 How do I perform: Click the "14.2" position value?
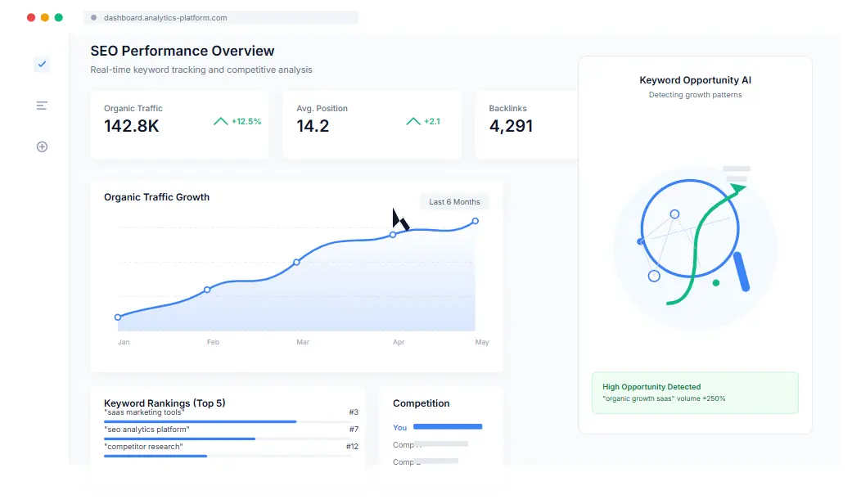tap(313, 126)
